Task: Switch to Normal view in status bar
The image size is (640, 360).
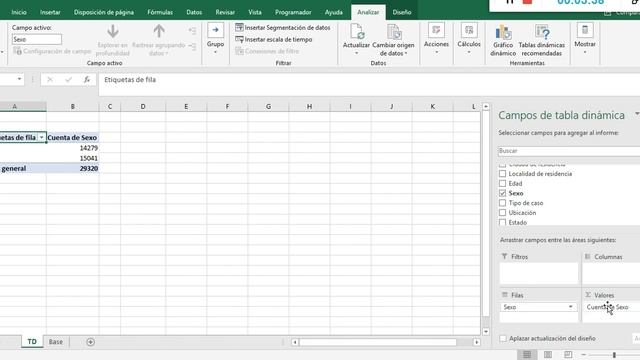Action: pyautogui.click(x=527, y=354)
